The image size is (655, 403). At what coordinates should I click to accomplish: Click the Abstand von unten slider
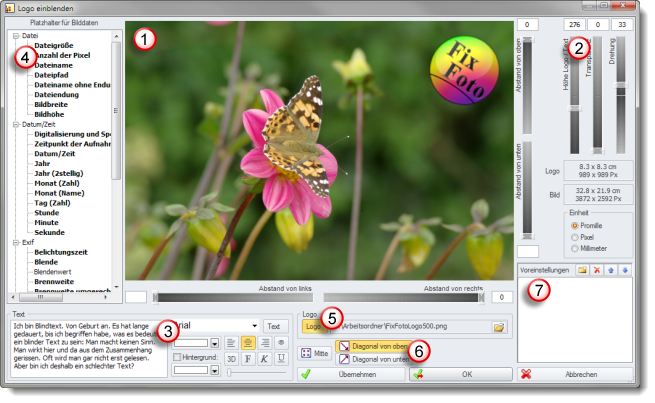[528, 190]
